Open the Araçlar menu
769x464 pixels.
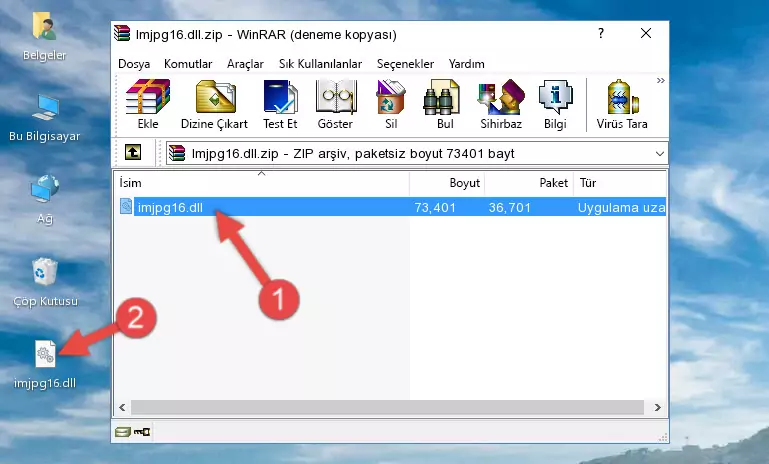(245, 64)
